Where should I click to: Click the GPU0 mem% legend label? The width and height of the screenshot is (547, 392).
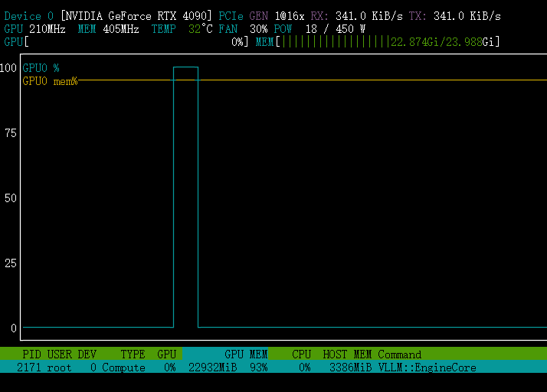(50, 81)
